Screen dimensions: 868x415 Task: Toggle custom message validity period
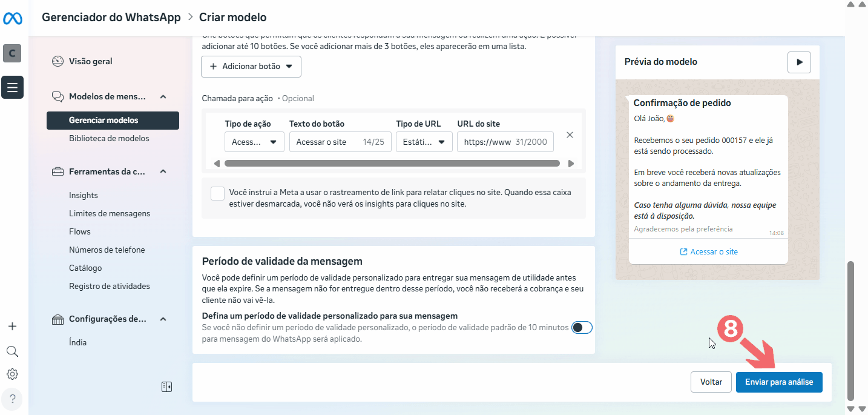(x=582, y=327)
